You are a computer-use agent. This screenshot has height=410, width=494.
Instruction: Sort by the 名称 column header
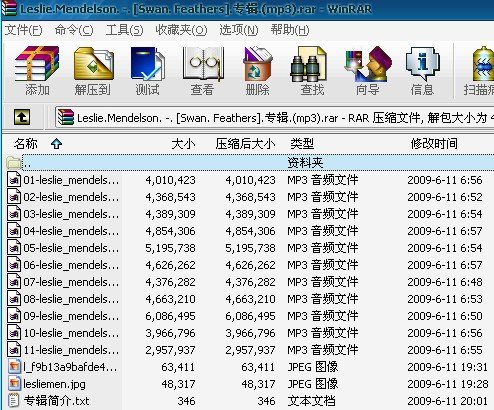click(26, 144)
